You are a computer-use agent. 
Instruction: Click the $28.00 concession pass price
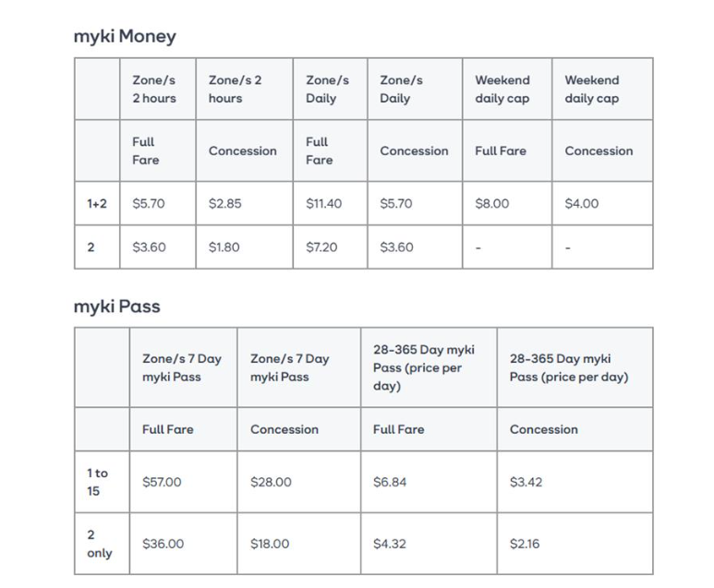(x=271, y=482)
